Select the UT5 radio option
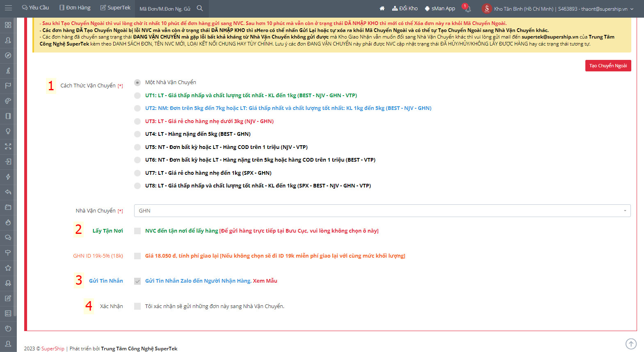Image resolution: width=644 pixels, height=352 pixels. 137,147
